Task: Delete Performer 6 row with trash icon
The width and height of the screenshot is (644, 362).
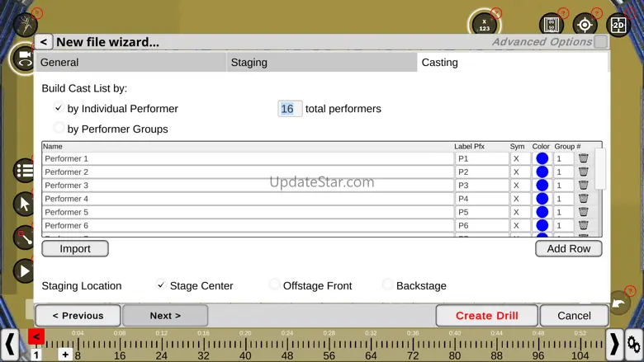Action: click(583, 225)
